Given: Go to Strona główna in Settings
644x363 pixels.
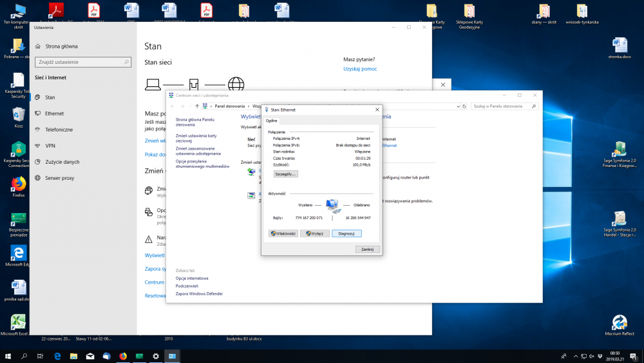Looking at the screenshot, I should (x=61, y=46).
